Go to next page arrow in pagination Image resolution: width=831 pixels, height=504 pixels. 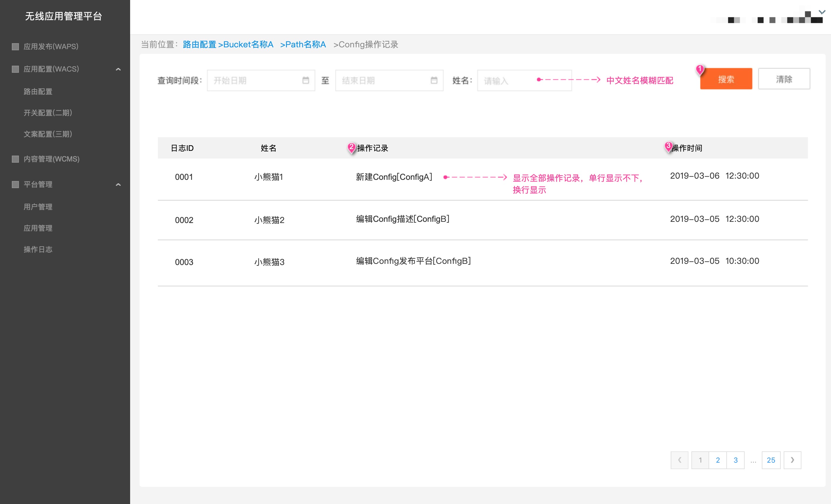tap(793, 460)
